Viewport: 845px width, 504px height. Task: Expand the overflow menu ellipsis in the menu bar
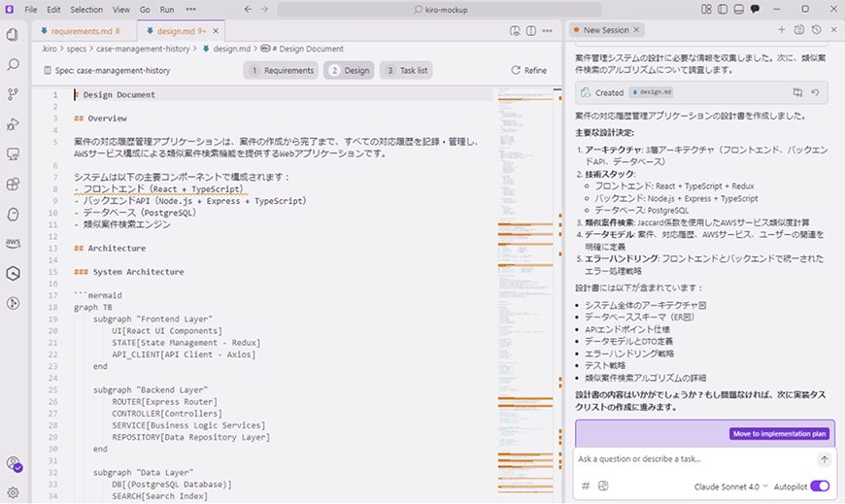(190, 9)
